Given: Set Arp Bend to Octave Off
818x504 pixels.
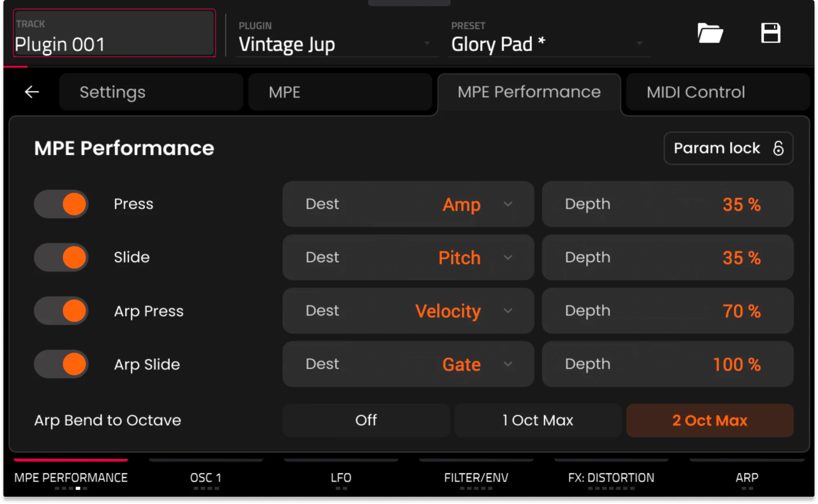Looking at the screenshot, I should [x=366, y=420].
